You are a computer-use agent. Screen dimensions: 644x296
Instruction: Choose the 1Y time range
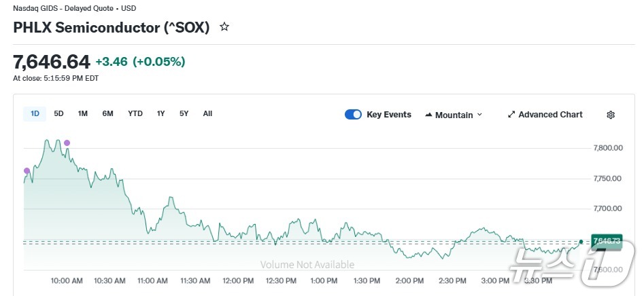[161, 114]
